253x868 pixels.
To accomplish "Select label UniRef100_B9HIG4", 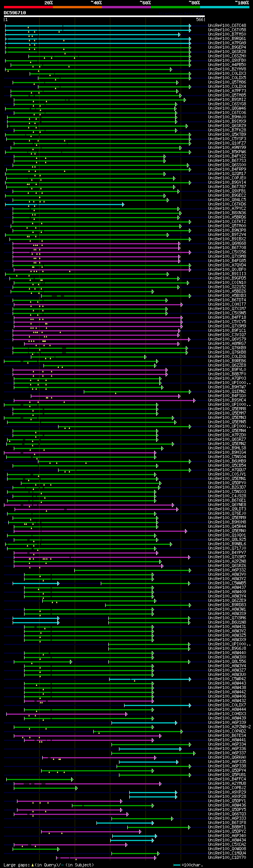I will 227,453.
